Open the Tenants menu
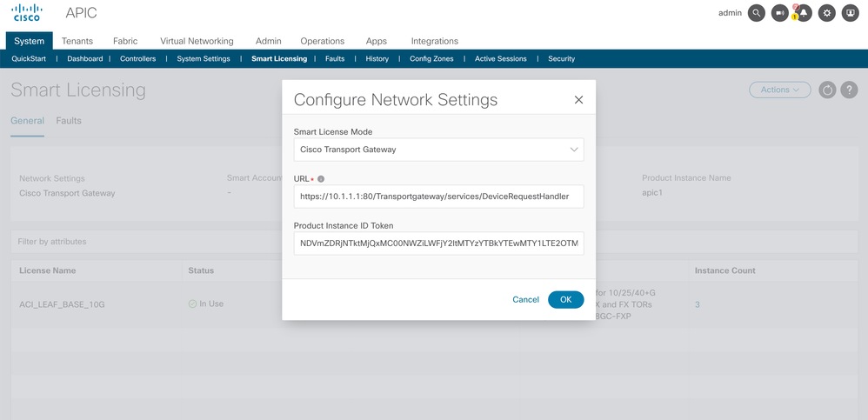 click(77, 41)
